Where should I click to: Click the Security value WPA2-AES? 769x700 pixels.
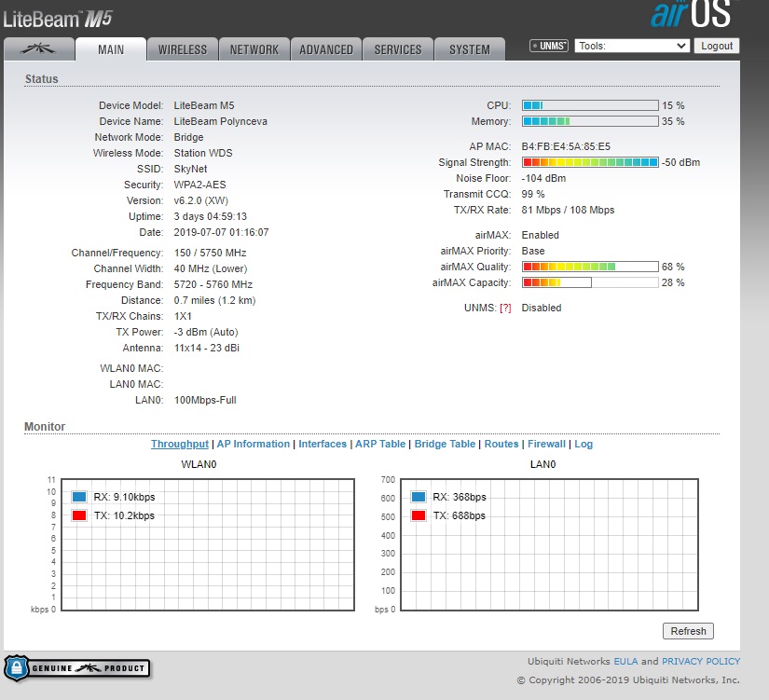tap(199, 185)
